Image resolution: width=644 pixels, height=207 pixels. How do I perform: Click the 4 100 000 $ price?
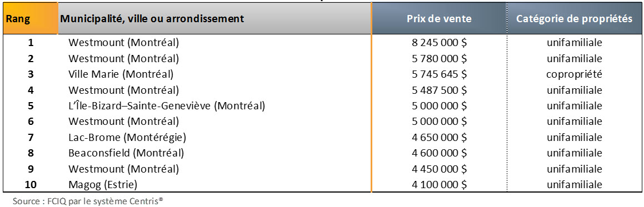pos(439,184)
